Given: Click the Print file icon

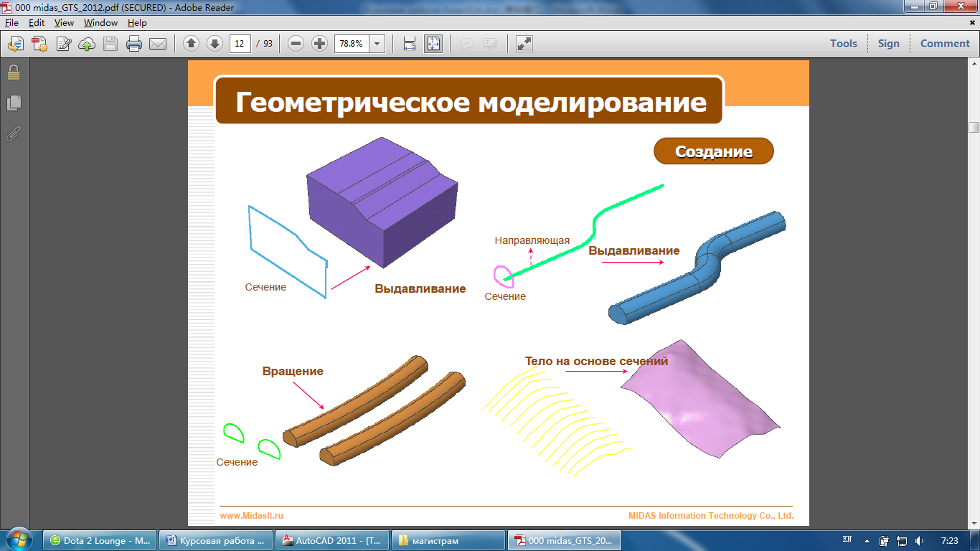Looking at the screenshot, I should (x=133, y=44).
